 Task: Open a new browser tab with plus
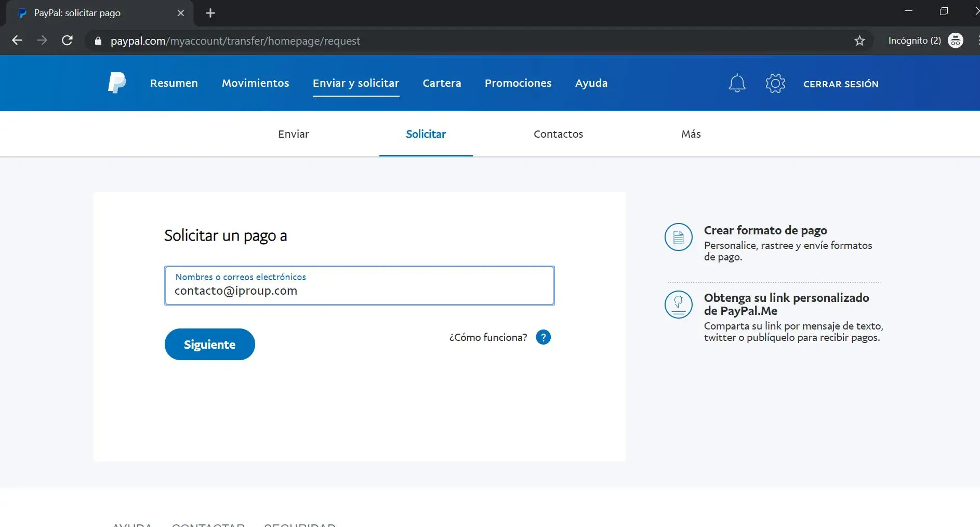210,13
